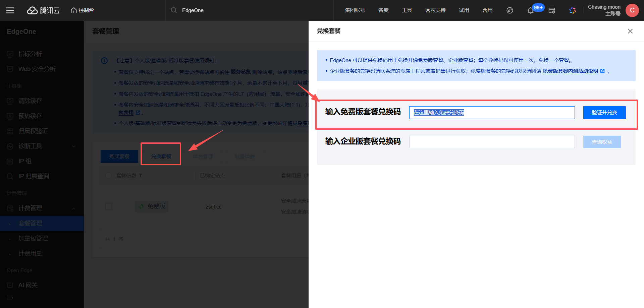
Task: Click the 预热缓存 sidebar icon
Action: click(x=10, y=116)
